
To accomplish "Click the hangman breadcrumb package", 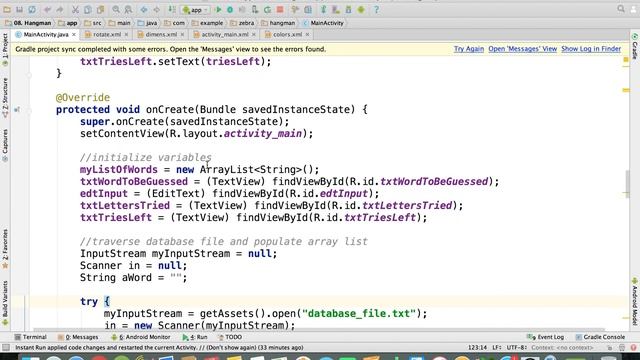I will pyautogui.click(x=278, y=23).
